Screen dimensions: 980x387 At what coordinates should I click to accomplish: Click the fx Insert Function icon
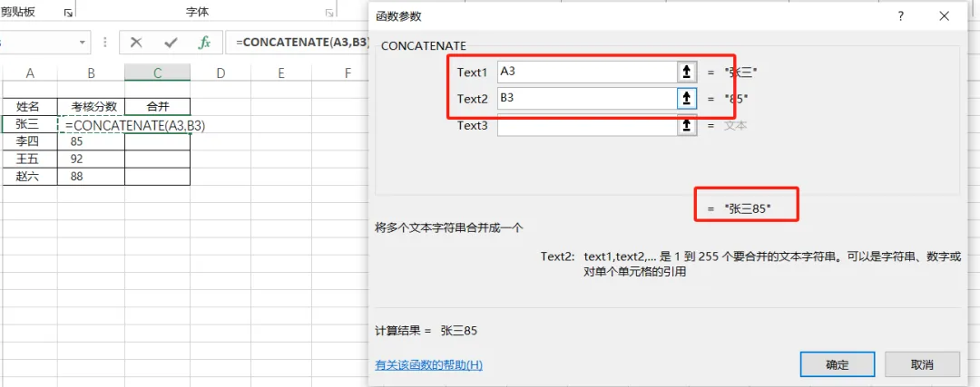click(205, 43)
